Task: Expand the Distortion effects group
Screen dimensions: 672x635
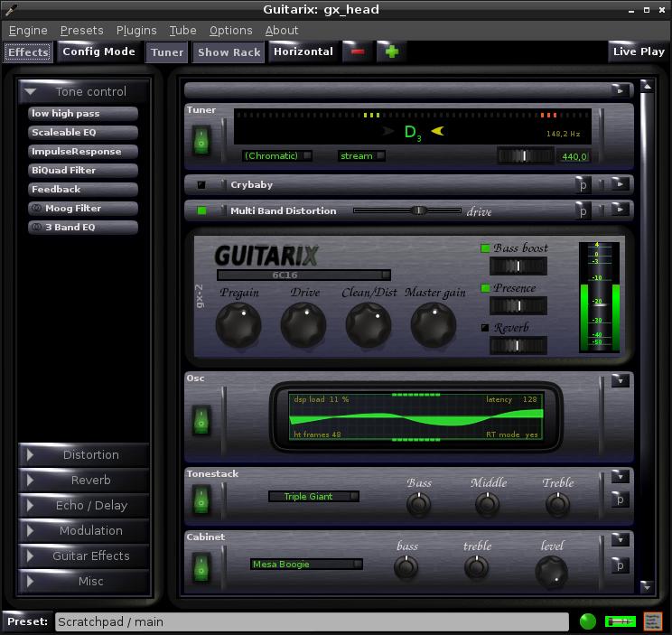Action: coord(84,455)
